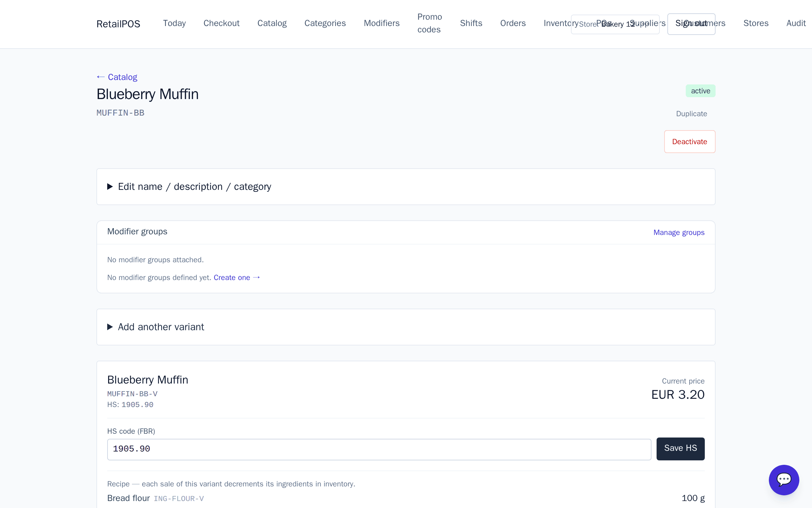The width and height of the screenshot is (812, 508).
Task: Go back via the ← Catalog link
Action: pos(117,77)
